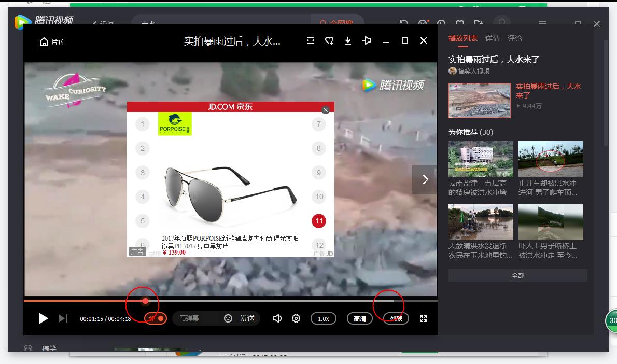
Task: Select episode number 7 in the grid
Action: click(x=319, y=124)
